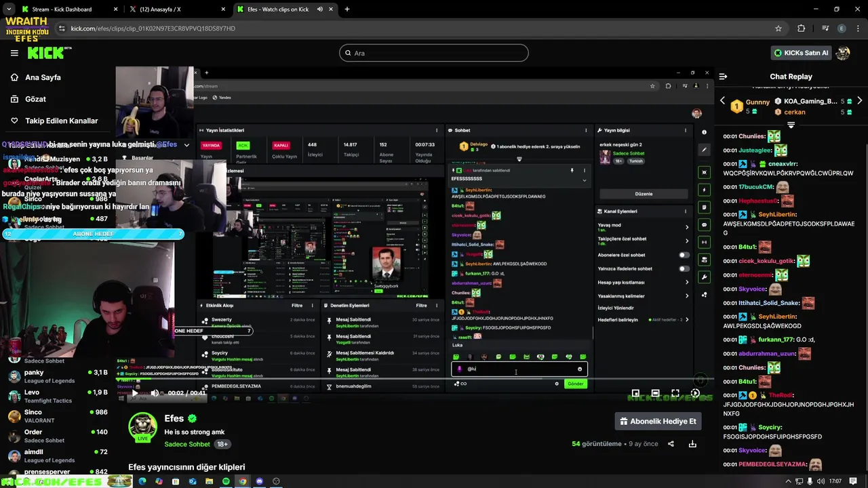Seek on the clip progress bar
This screenshot has height=488, width=868.
[x=414, y=380]
